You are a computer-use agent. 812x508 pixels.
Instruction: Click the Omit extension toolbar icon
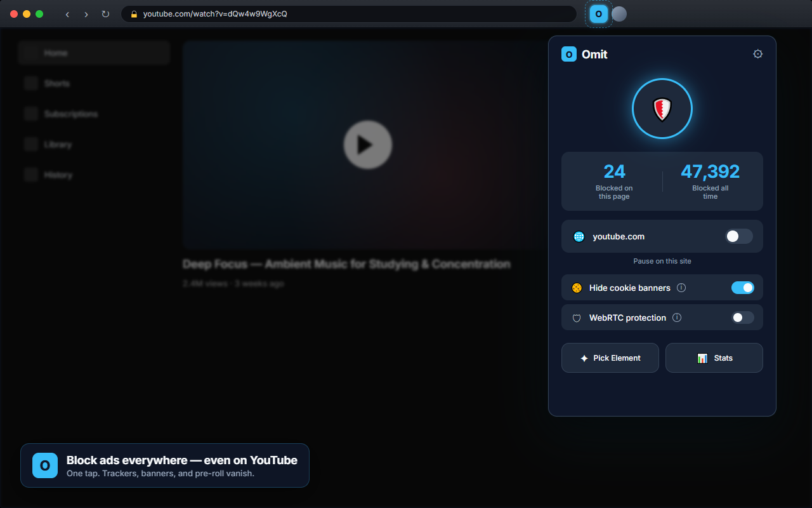coord(598,14)
